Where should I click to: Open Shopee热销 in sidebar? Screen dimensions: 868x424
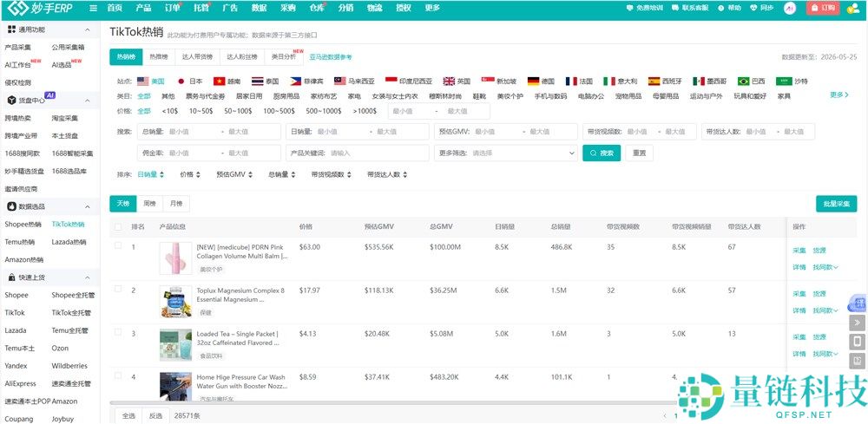[23, 225]
